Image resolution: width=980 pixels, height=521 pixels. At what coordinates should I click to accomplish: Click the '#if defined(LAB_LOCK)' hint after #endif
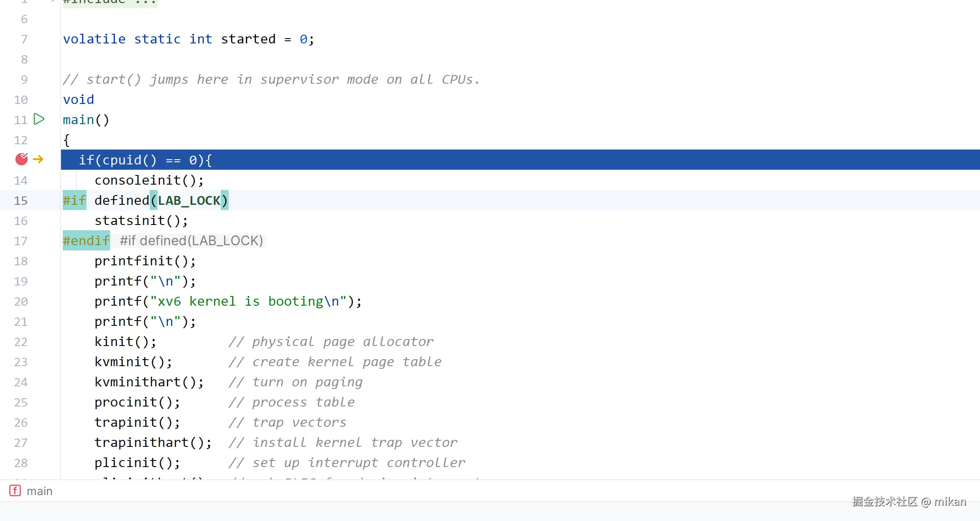pos(191,241)
